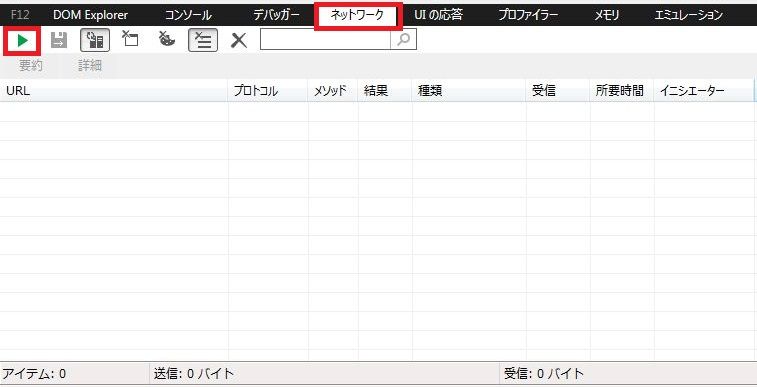This screenshot has width=757, height=387.
Task: Sort by the プロトコル column header
Action: (x=268, y=91)
